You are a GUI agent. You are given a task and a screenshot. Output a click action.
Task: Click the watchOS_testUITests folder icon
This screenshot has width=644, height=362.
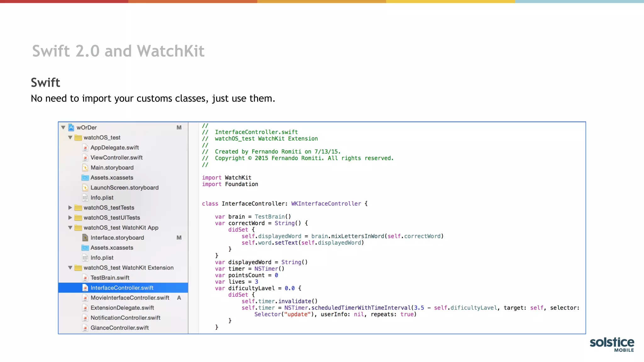[78, 218]
